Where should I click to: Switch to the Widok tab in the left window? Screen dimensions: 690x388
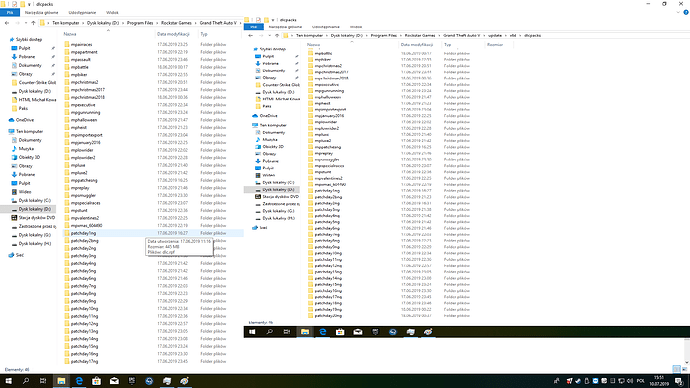(112, 12)
